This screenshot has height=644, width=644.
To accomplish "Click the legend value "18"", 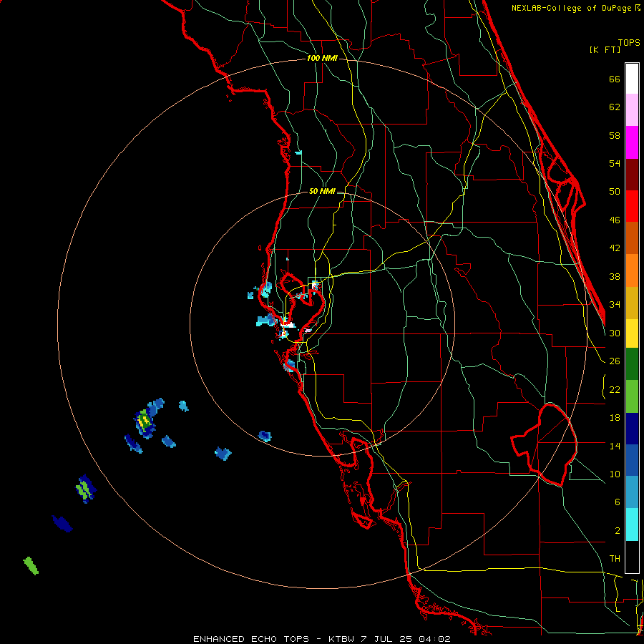I will [615, 418].
